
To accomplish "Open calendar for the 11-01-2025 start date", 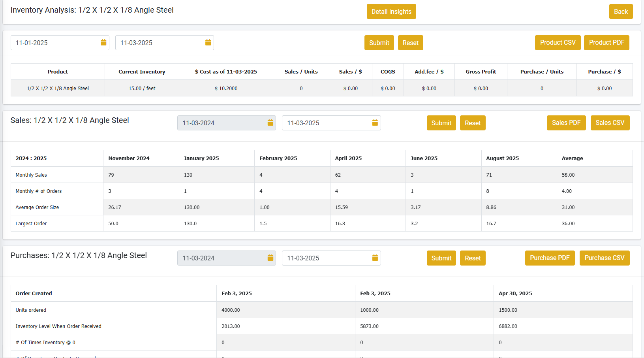I will (103, 43).
